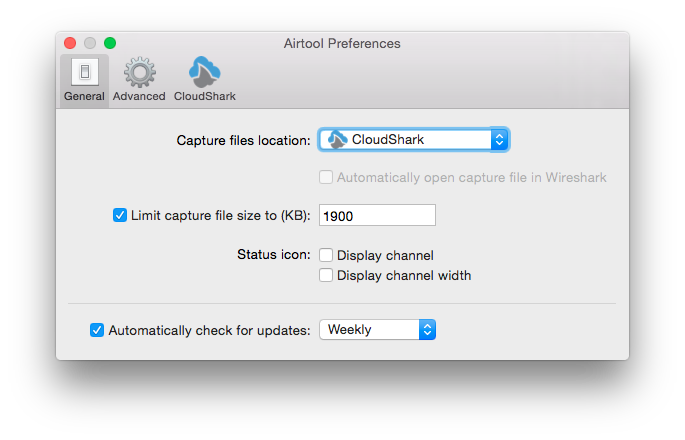The image size is (685, 440).
Task: Disable the Limit capture file size checkbox
Action: coord(120,215)
